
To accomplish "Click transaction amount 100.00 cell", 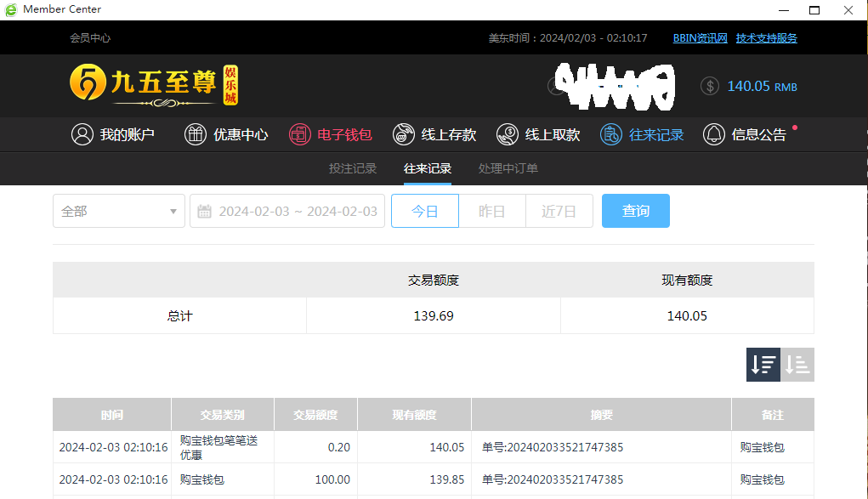I will [315, 479].
